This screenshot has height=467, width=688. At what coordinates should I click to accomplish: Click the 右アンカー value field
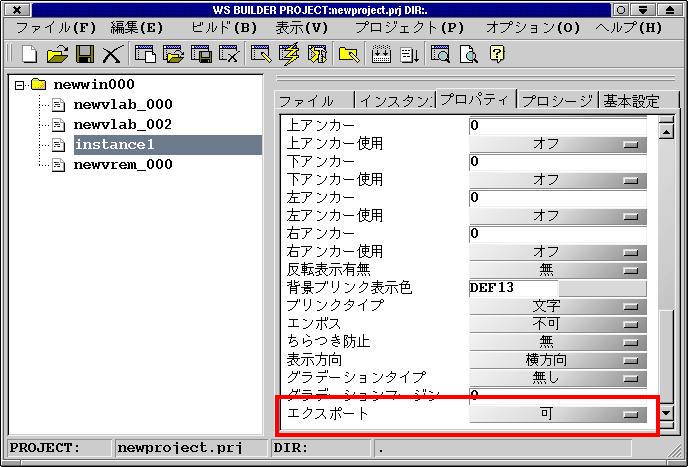(558, 234)
